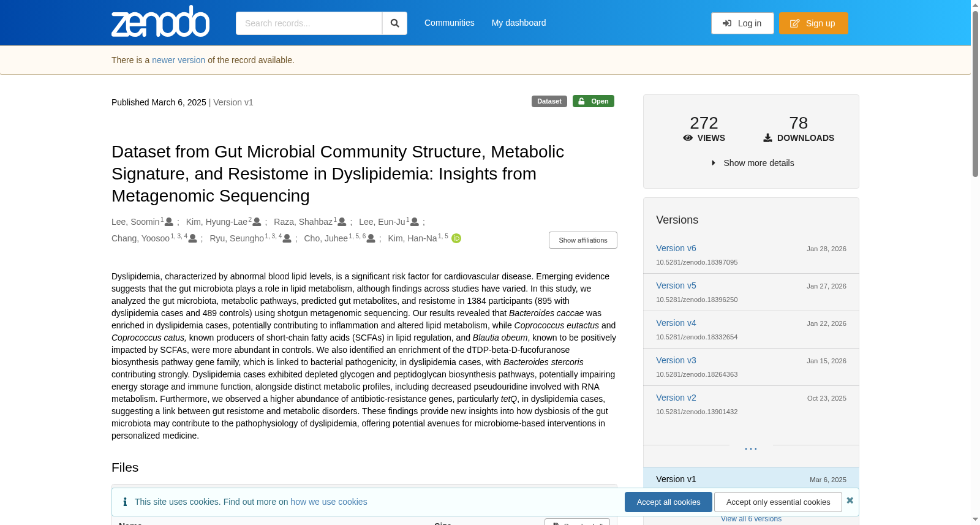This screenshot has height=525, width=980.
Task: Click the person icon beside Ryu, Seungho
Action: click(x=287, y=238)
